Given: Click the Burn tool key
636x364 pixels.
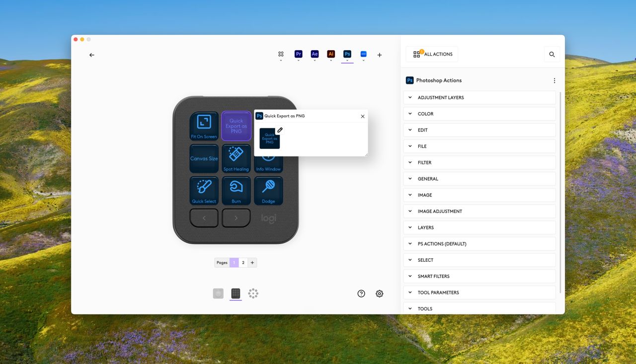Looking at the screenshot, I should coord(236,191).
